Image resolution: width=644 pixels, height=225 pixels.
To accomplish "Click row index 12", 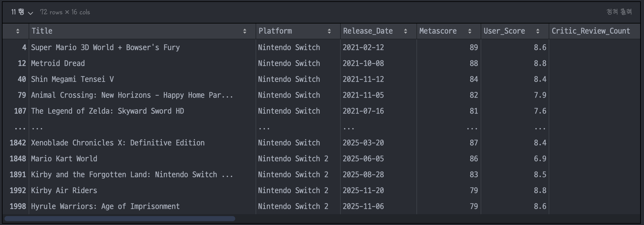I will point(22,63).
